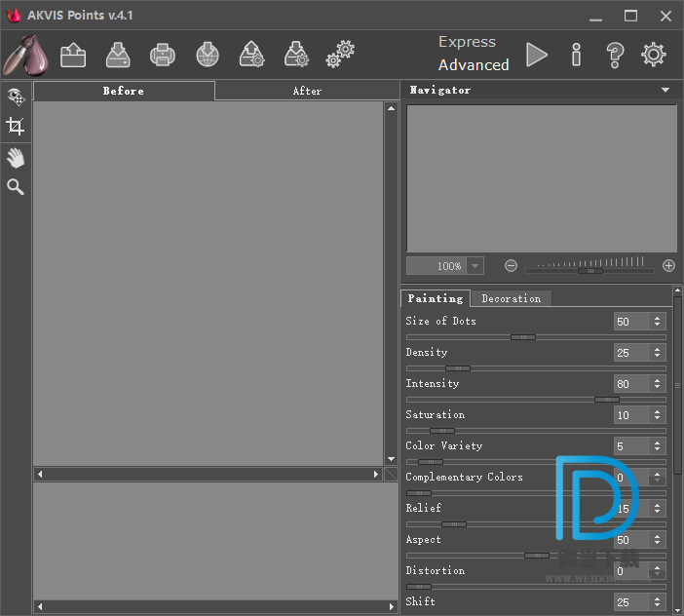Click the Shift stepper arrows
The image size is (684, 616).
tap(657, 602)
